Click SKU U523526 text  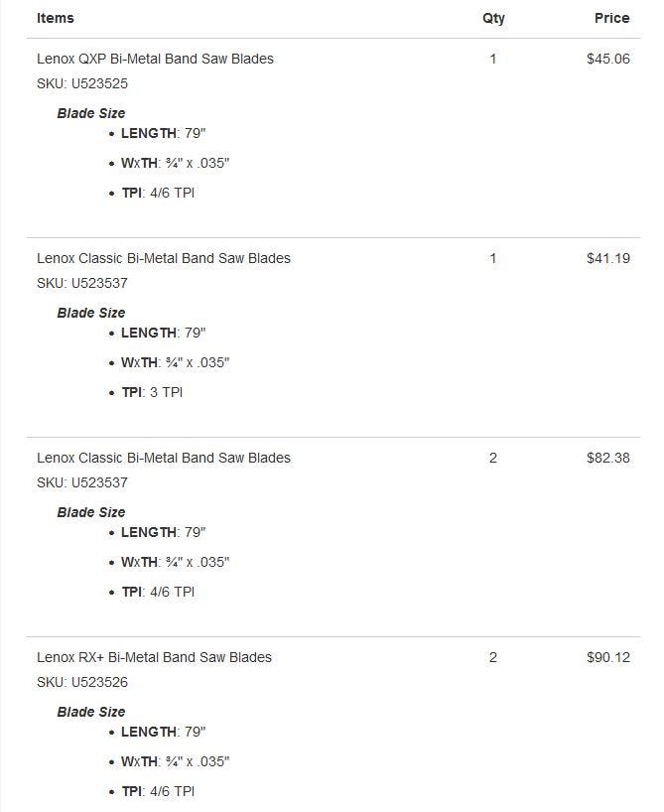(x=81, y=682)
